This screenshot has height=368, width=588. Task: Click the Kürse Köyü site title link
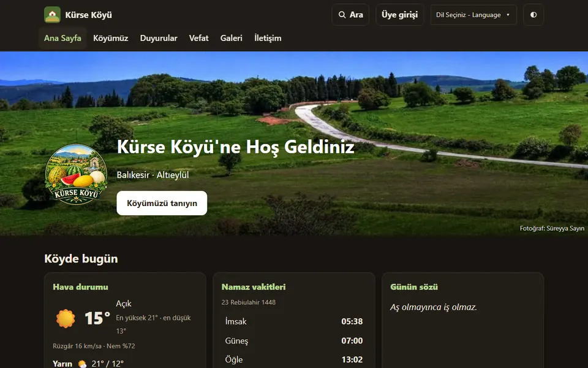88,15
